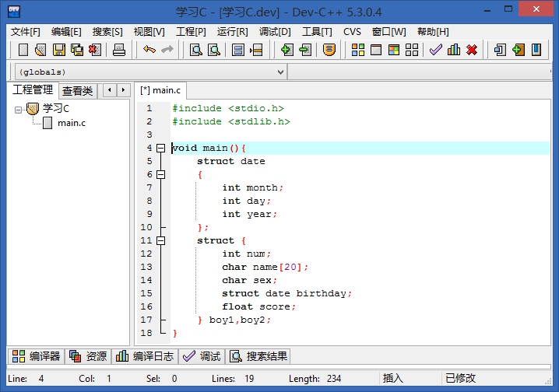The image size is (559, 392).
Task: Click the Close file icon
Action: tap(95, 50)
